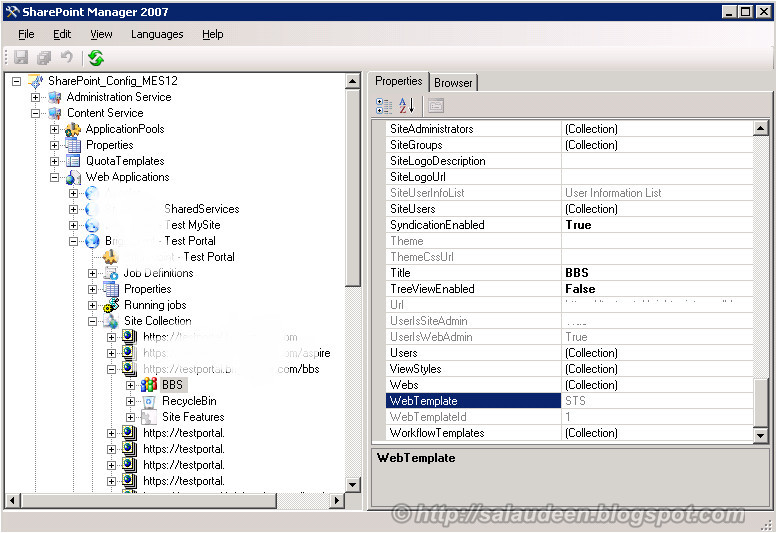Select the Test Portal web application label
Viewport: 776px width, 533px height.
coord(160,241)
